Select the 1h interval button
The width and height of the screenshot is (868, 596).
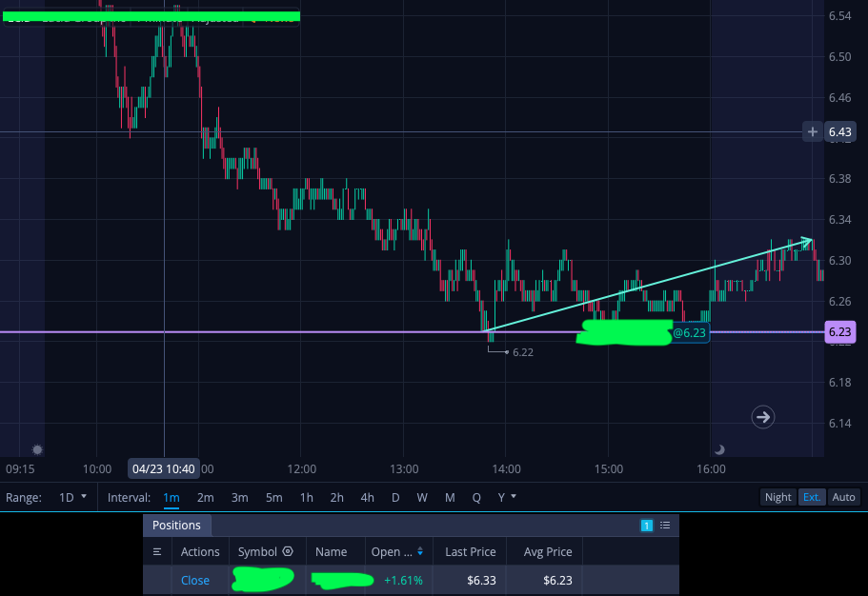(306, 498)
